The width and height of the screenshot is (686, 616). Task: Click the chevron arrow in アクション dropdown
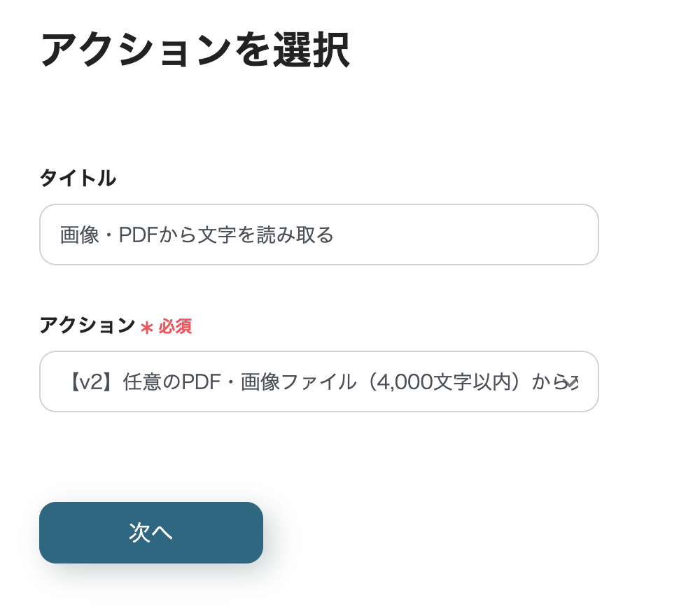(x=573, y=382)
